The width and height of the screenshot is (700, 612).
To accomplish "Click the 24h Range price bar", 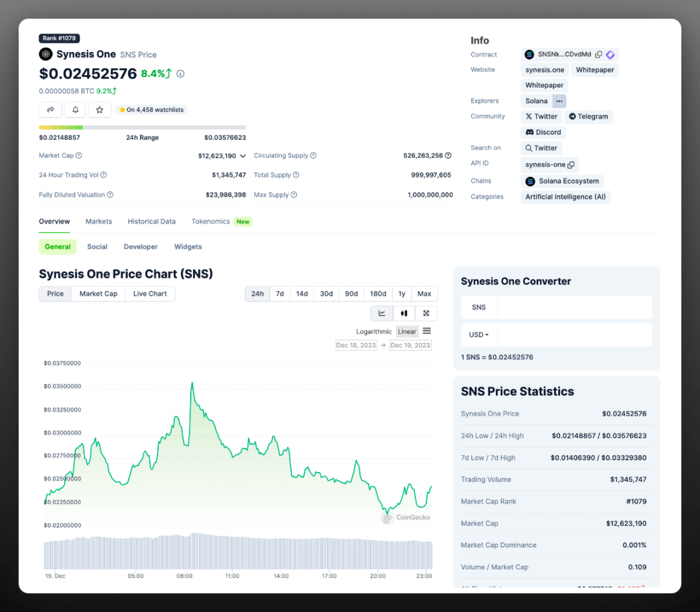I will pos(142,127).
